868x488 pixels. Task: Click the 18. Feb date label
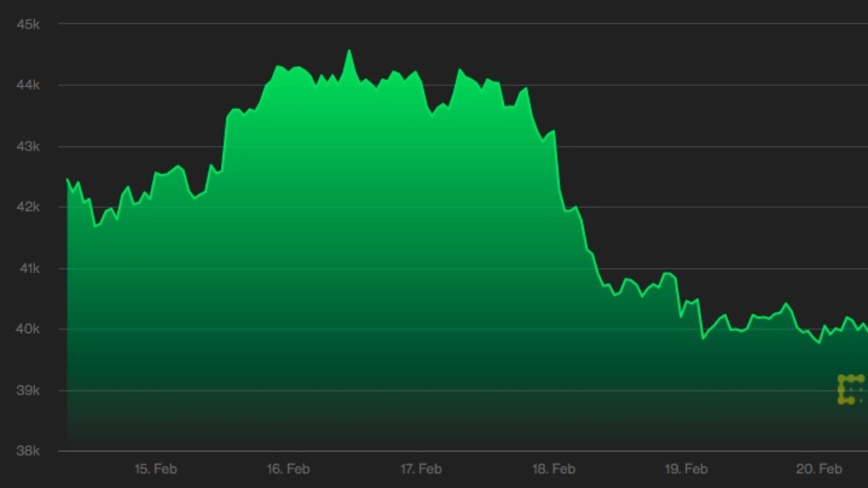click(554, 468)
